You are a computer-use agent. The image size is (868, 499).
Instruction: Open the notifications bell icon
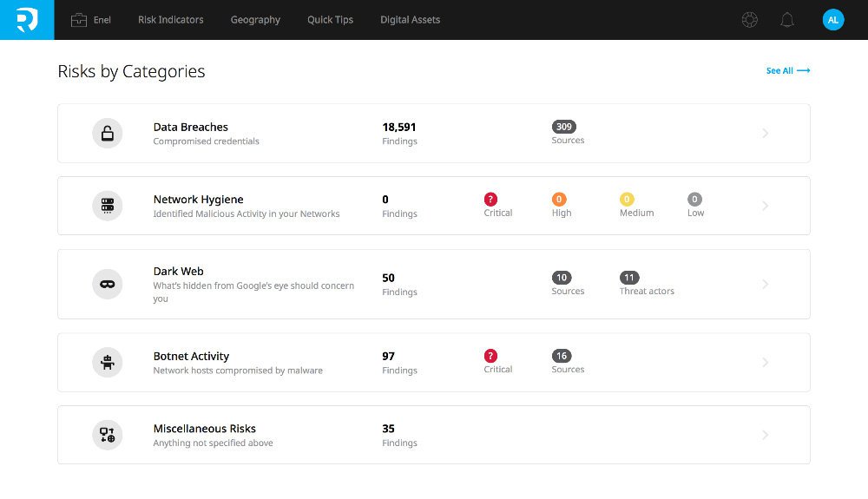(787, 20)
